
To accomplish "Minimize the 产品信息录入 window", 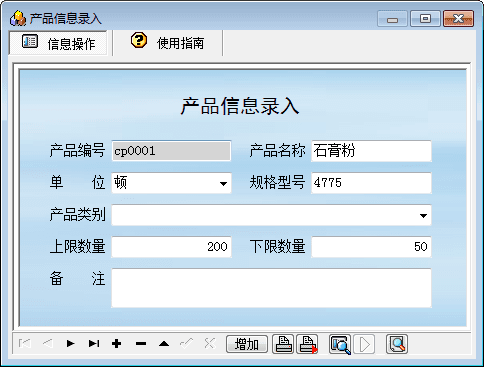I will pyautogui.click(x=392, y=19).
